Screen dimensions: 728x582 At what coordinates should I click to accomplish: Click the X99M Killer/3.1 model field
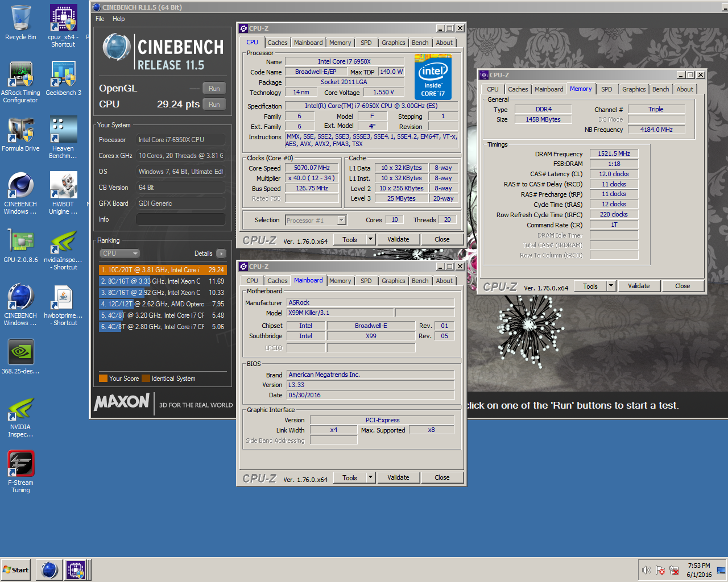tap(340, 313)
